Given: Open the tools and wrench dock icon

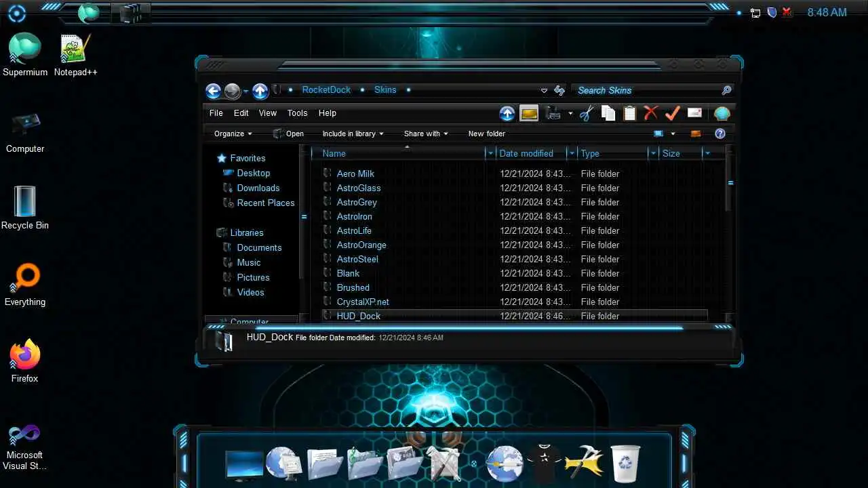Looking at the screenshot, I should tap(444, 464).
